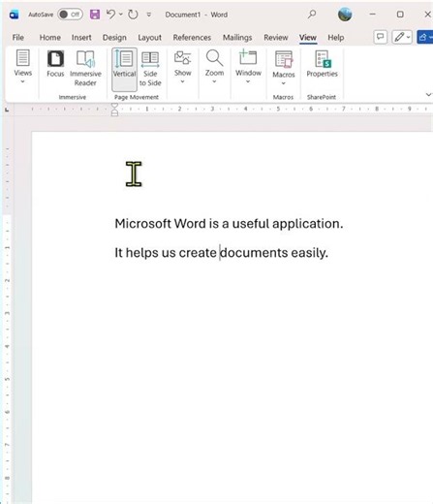Image resolution: width=433 pixels, height=504 pixels.
Task: Open the Help tab
Action: click(x=336, y=38)
